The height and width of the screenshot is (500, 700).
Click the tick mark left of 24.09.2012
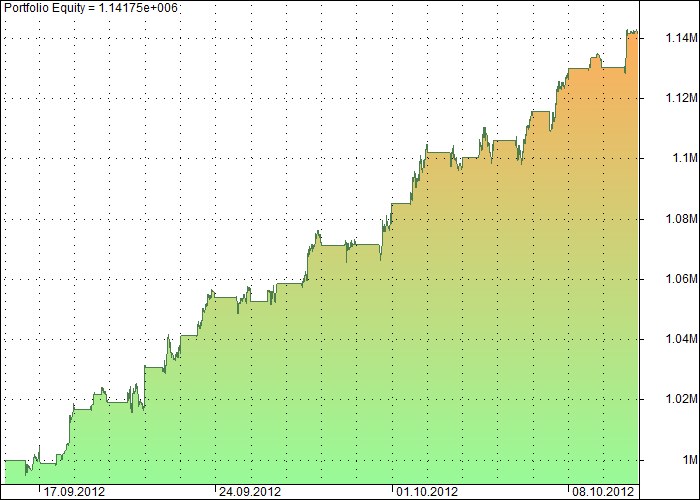coord(217,490)
